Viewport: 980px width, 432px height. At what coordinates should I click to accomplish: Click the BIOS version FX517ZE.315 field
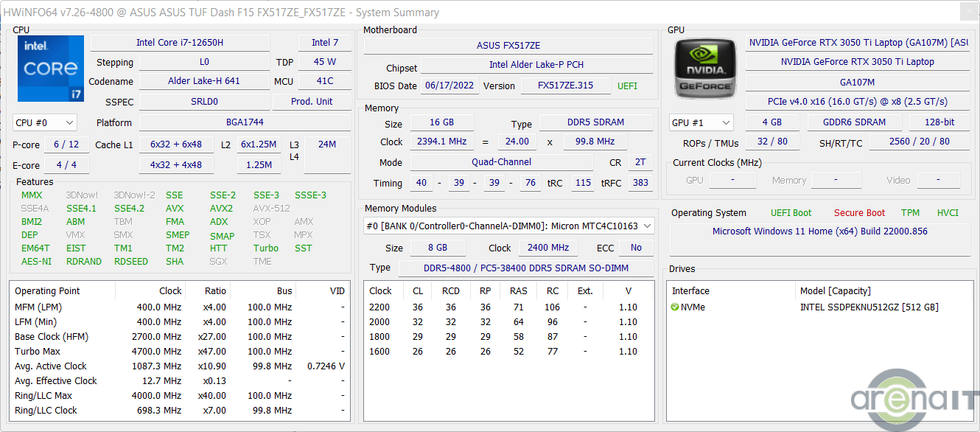566,86
